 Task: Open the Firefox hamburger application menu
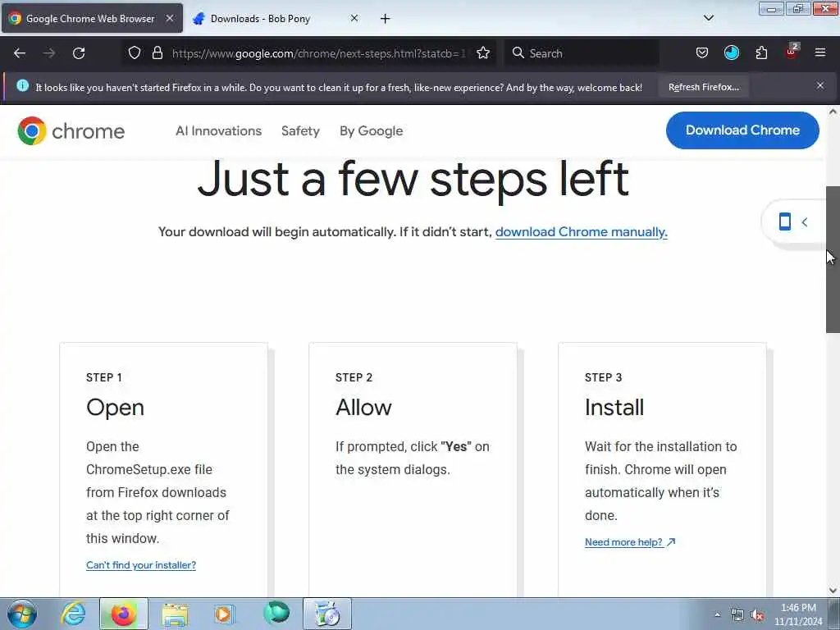(x=820, y=53)
